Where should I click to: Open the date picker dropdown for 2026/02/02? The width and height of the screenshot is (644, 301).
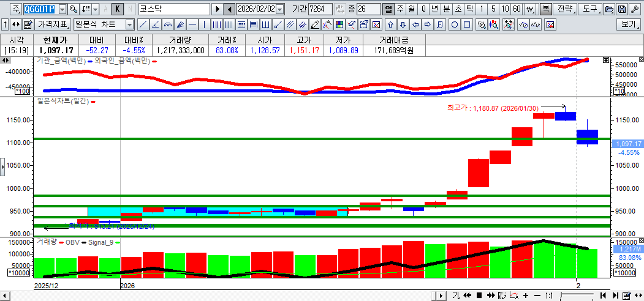[280, 9]
